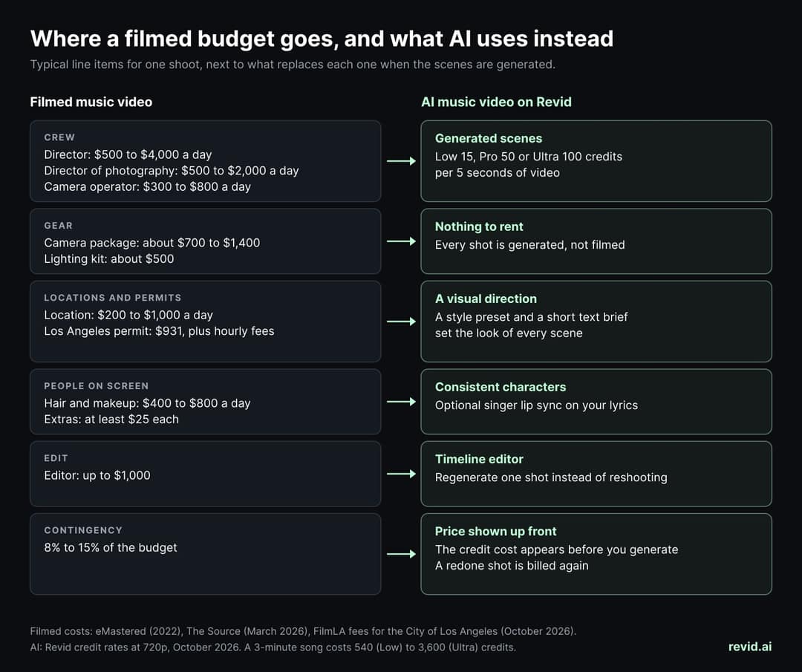Screen dimensions: 802x672
Task: Click the 'GEAR' label
Action: pos(59,226)
